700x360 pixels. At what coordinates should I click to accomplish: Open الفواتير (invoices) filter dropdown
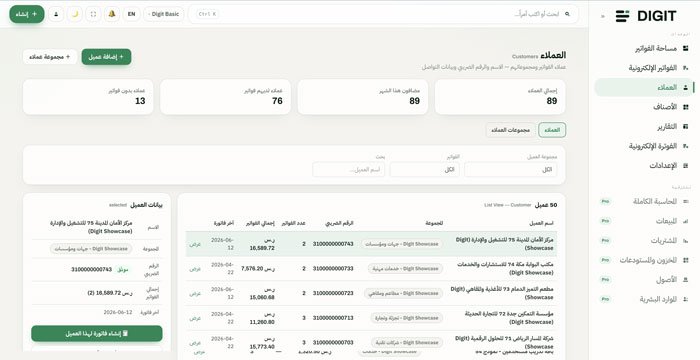click(425, 170)
